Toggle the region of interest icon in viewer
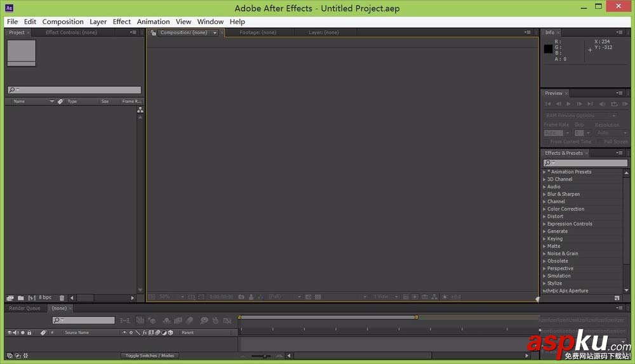 (308, 297)
